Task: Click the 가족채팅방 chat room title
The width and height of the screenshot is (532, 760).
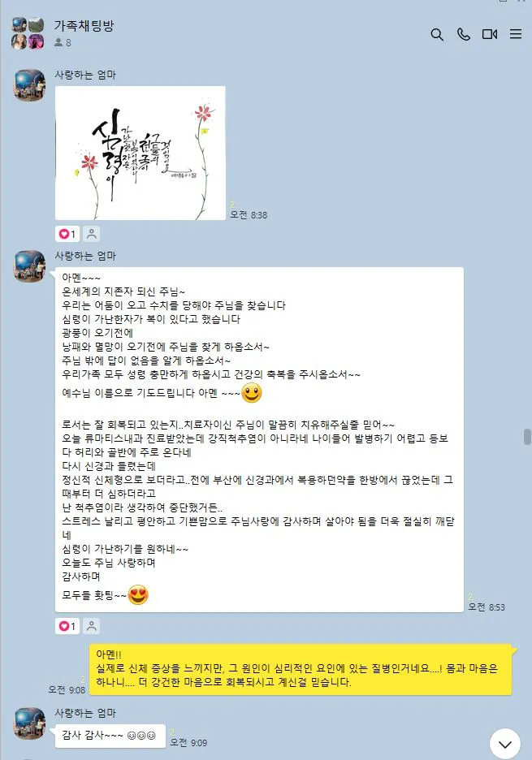Action: pyautogui.click(x=84, y=26)
